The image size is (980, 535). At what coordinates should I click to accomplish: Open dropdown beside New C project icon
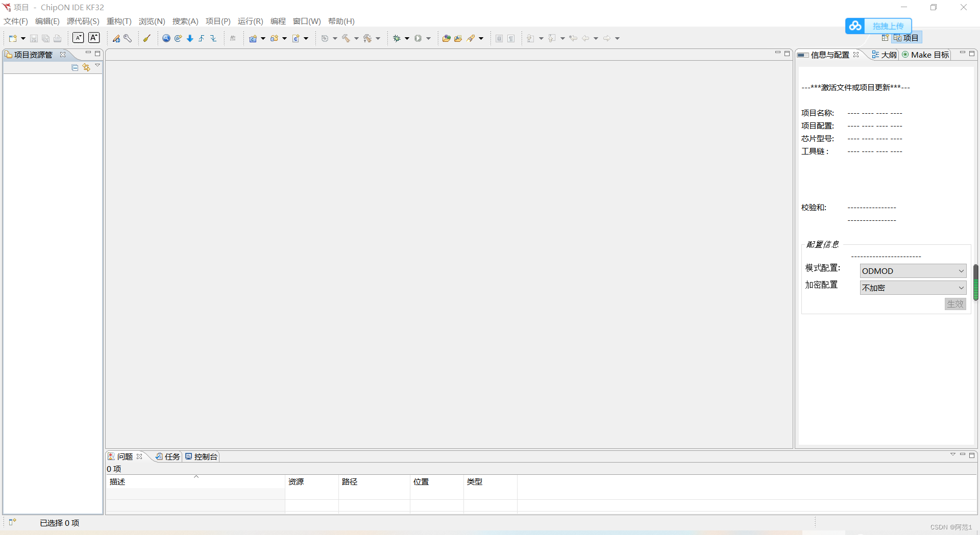coord(263,39)
